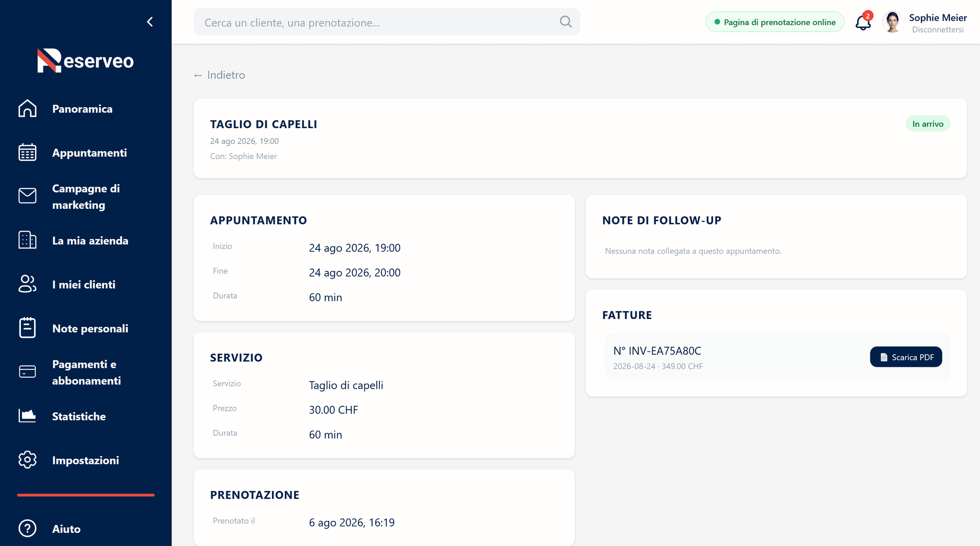Open Impostazioni menu item
Screen dimensions: 980x546
[86, 460]
